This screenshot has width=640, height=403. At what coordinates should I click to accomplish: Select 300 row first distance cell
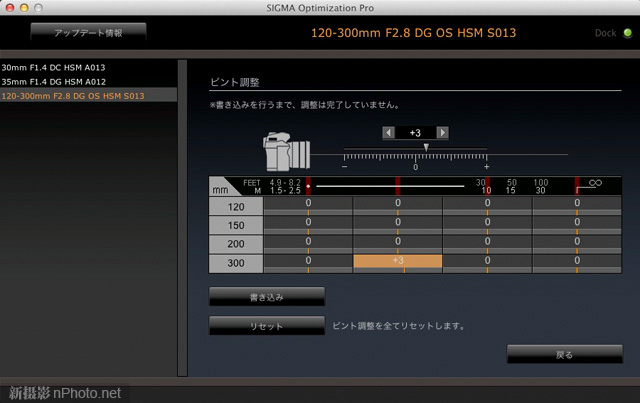(308, 263)
